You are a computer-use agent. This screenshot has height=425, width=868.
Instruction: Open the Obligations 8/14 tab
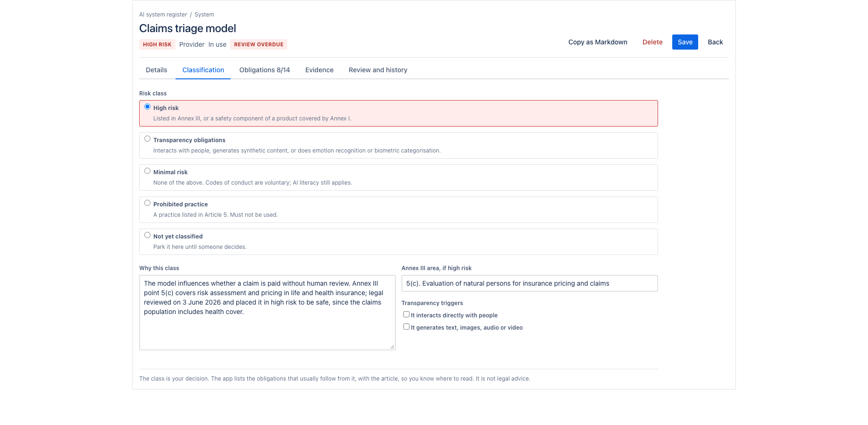(265, 70)
